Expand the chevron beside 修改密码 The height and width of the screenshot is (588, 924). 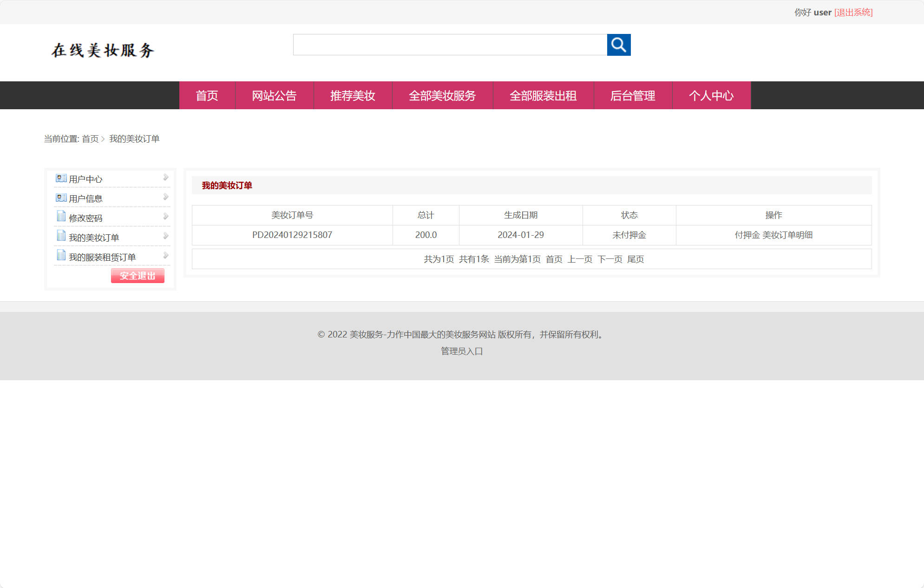click(166, 216)
